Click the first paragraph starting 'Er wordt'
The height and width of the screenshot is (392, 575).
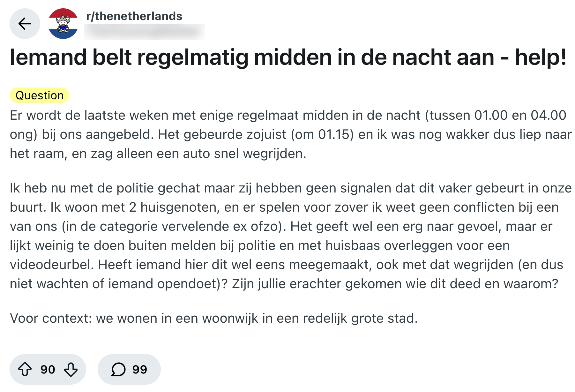tap(287, 134)
